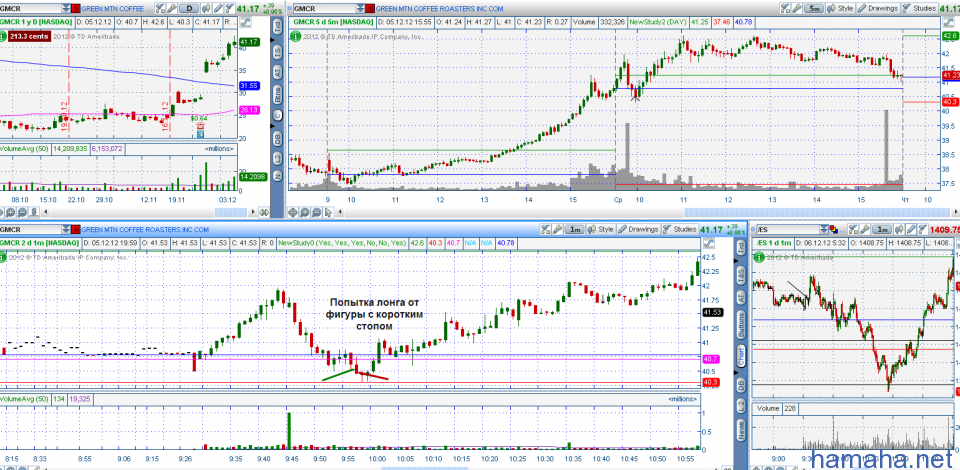Screen dimensions: 960x470
Task: Click the studies flask icon on the daily chart
Action: (229, 9)
